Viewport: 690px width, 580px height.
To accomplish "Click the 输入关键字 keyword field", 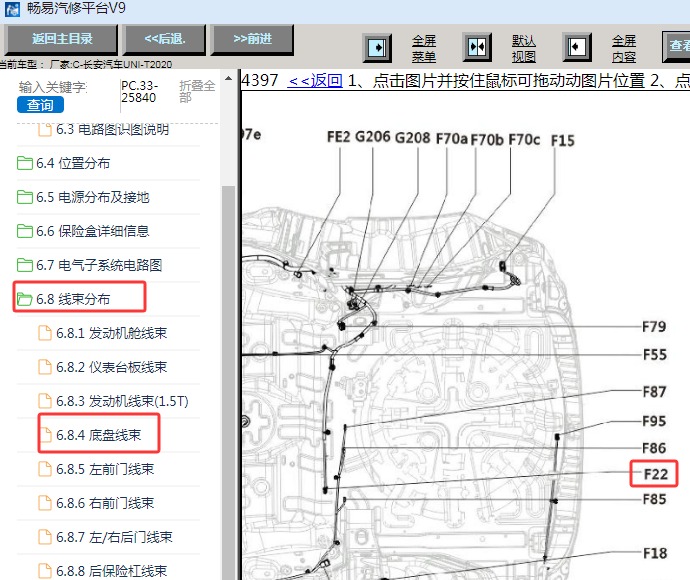I will tap(53, 87).
